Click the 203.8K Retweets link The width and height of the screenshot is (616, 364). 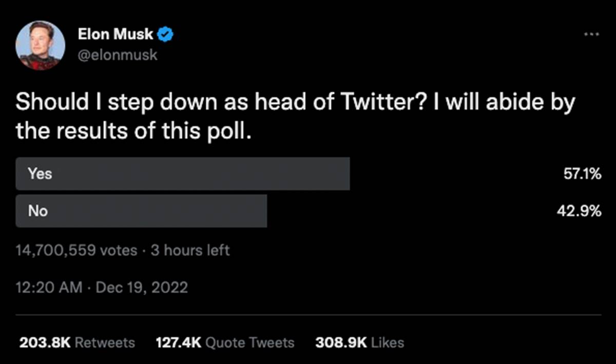[x=77, y=342]
